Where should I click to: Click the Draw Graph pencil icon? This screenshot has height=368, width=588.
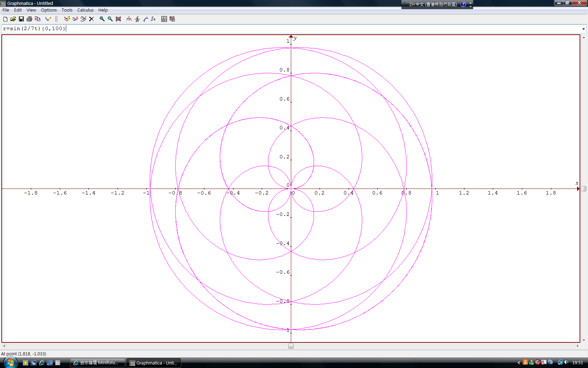click(x=48, y=19)
